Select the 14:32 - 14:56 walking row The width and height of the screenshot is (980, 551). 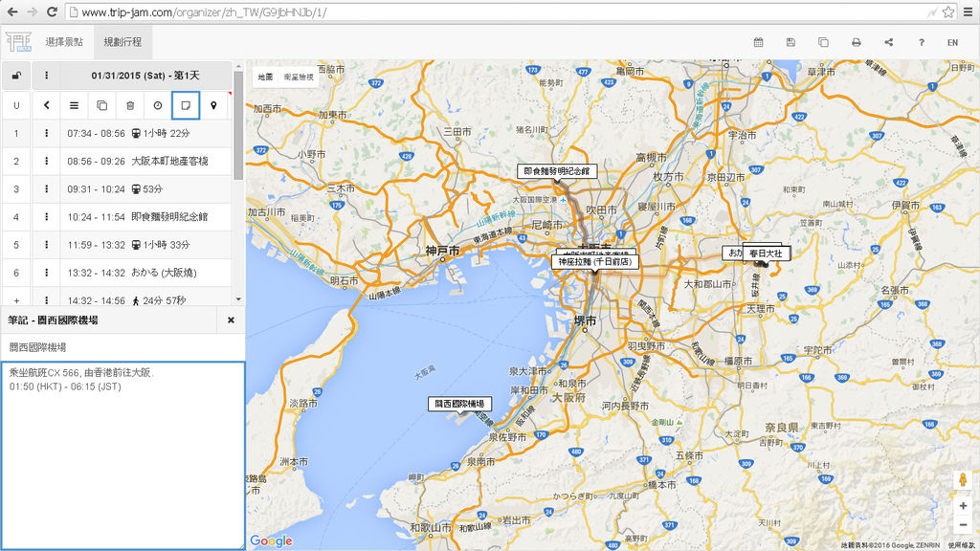[x=145, y=297]
